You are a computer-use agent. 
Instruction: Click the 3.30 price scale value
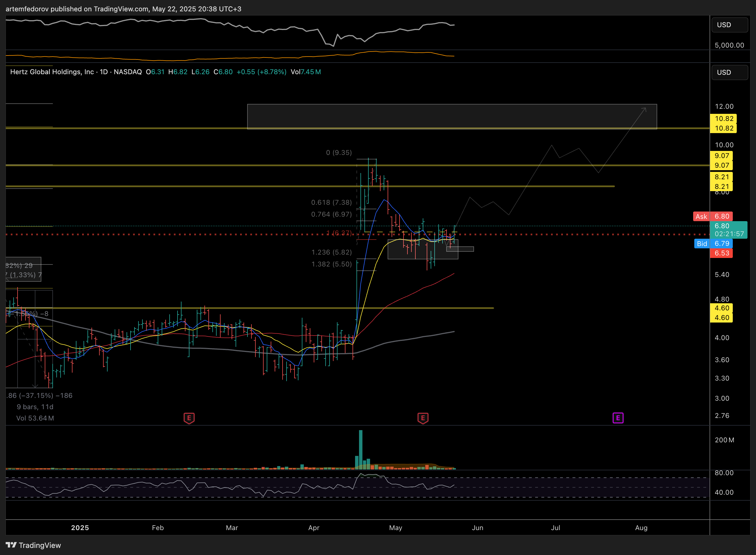(x=722, y=378)
